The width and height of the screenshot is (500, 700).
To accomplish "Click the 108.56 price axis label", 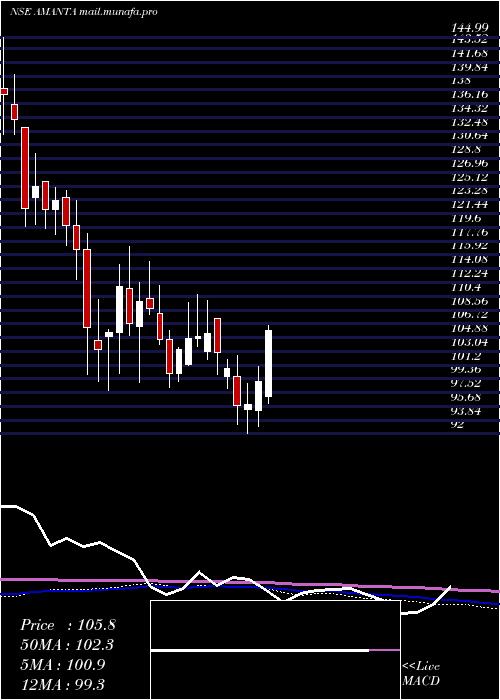I will (469, 300).
